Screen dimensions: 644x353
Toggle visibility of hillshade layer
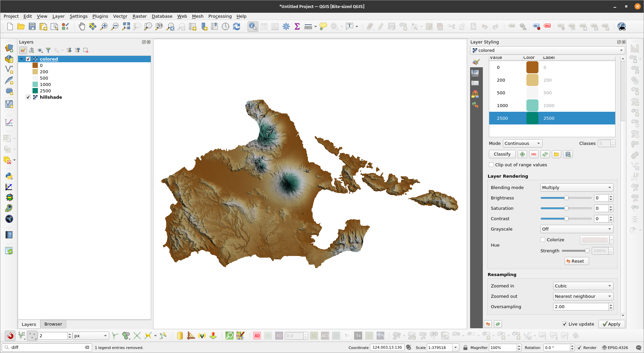[28, 97]
